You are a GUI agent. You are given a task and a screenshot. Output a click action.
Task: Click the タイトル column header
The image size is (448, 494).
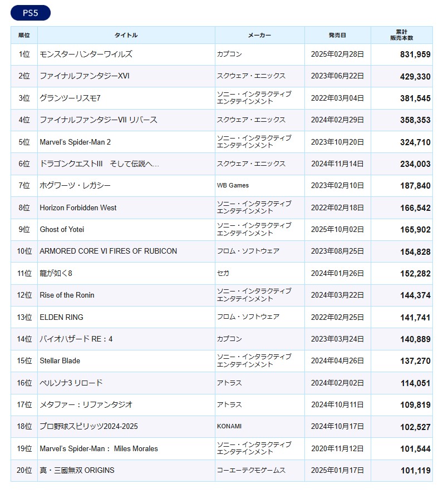point(126,35)
